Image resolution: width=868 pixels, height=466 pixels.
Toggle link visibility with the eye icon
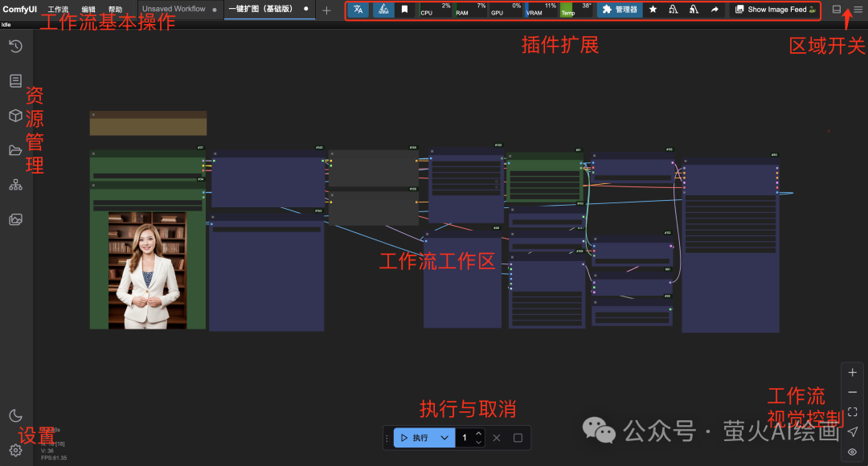[x=852, y=452]
